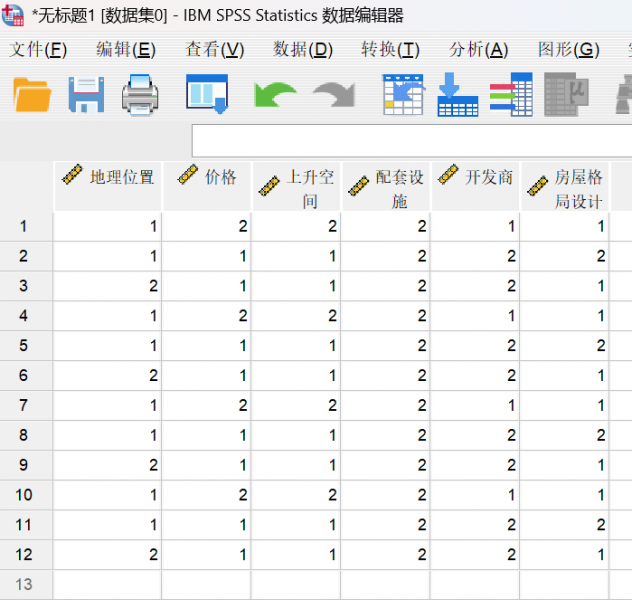This screenshot has height=600, width=632.
Task: Open the 查看(V) menu
Action: click(214, 50)
